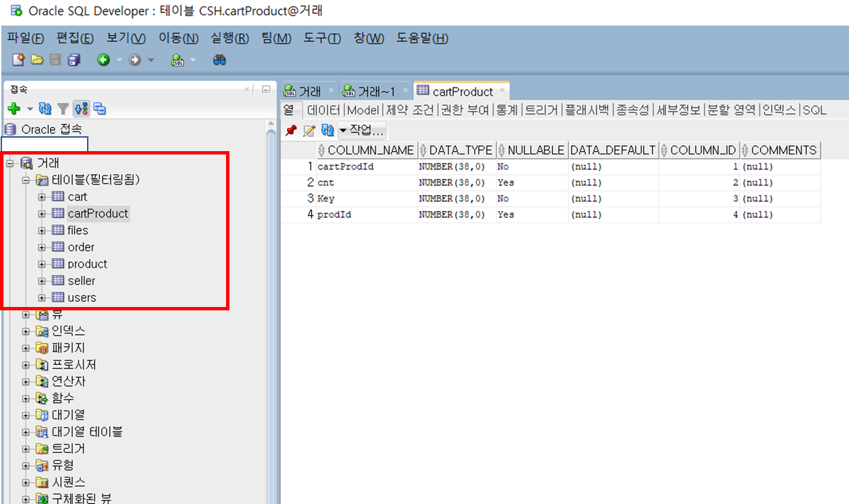
Task: Sort by COLUMN_ID header
Action: 698,150
